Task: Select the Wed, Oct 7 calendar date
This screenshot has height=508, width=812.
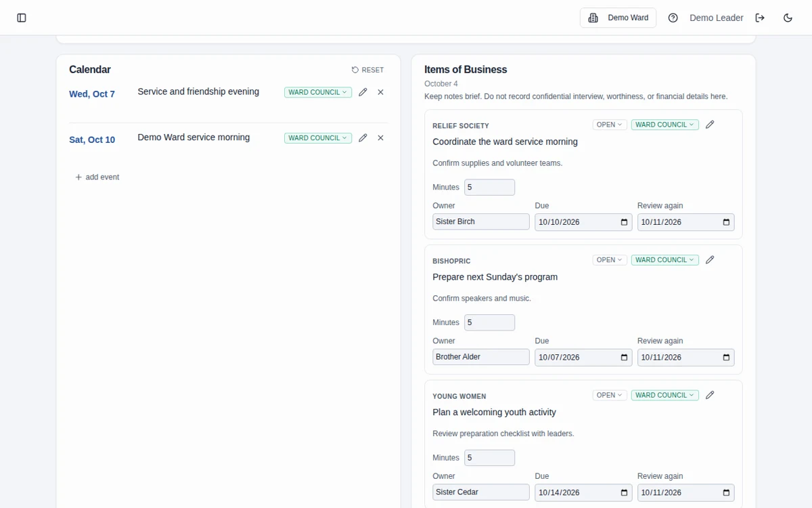Action: coord(92,94)
